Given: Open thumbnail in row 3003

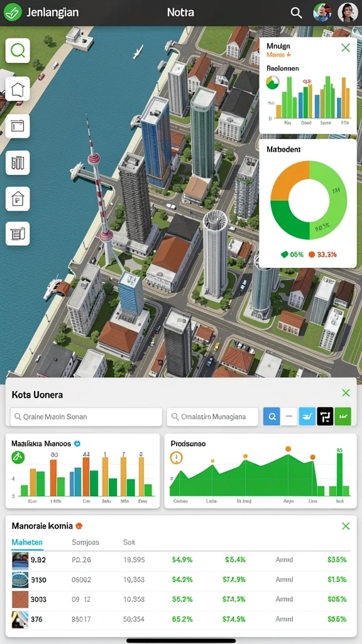Looking at the screenshot, I should (x=20, y=599).
